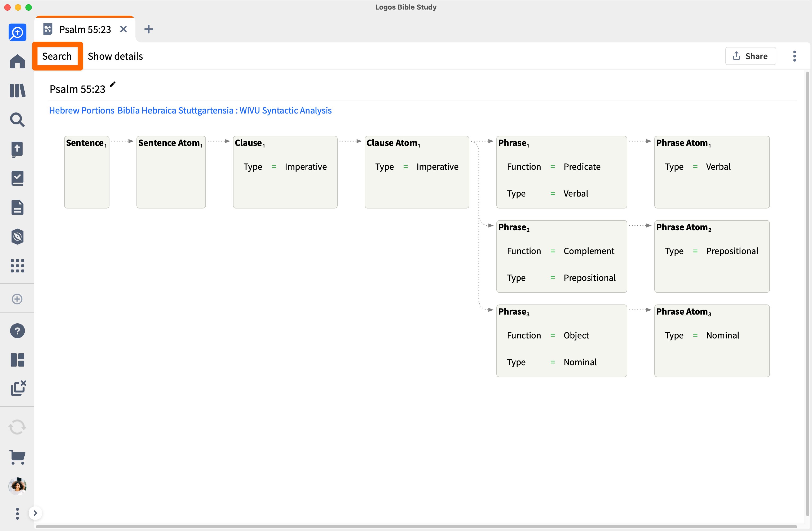Change Phrase 1 Function value Predicate
Image resolution: width=812 pixels, height=531 pixels.
click(582, 167)
